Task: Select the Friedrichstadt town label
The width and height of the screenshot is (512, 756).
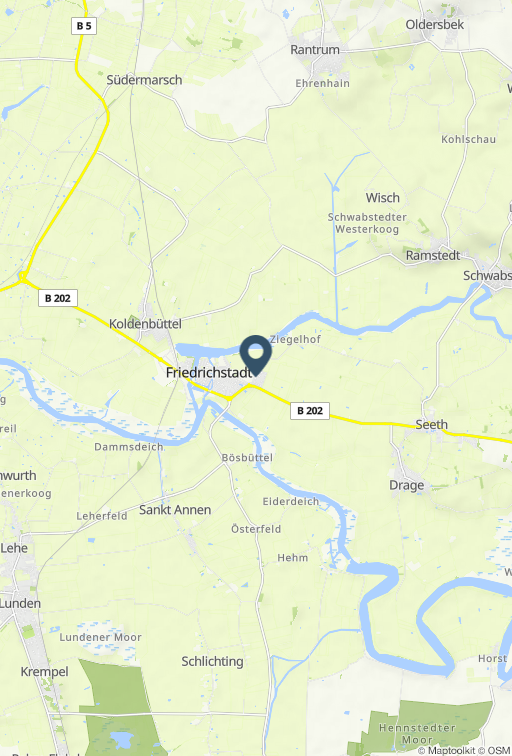Action: point(209,373)
